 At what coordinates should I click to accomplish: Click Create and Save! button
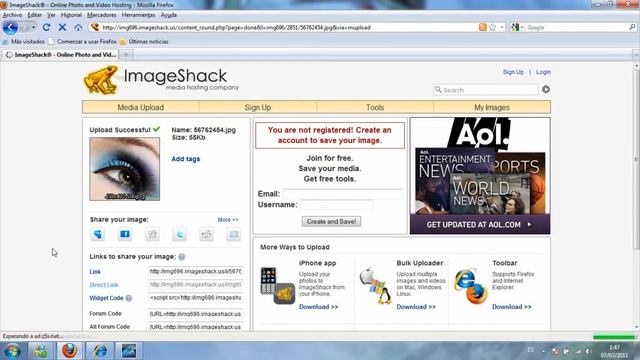click(331, 222)
